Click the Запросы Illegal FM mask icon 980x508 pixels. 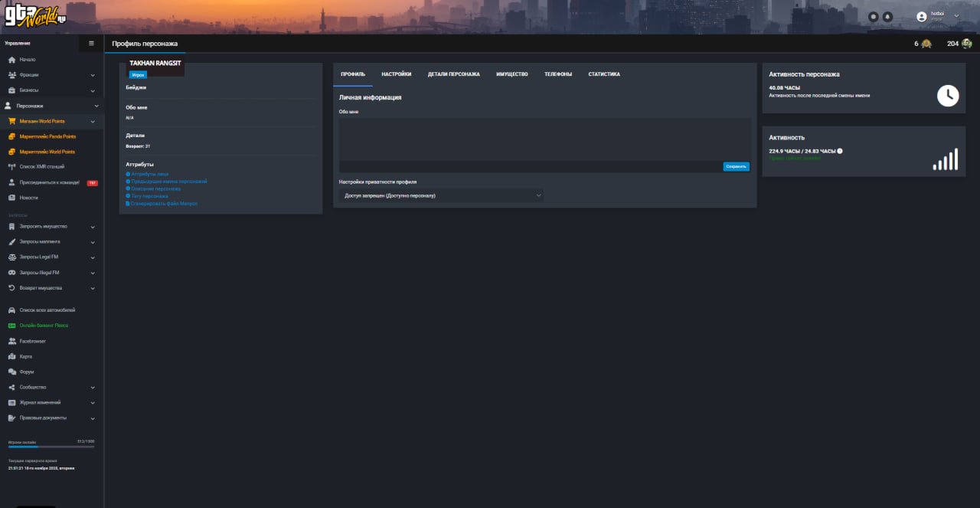pyautogui.click(x=11, y=273)
